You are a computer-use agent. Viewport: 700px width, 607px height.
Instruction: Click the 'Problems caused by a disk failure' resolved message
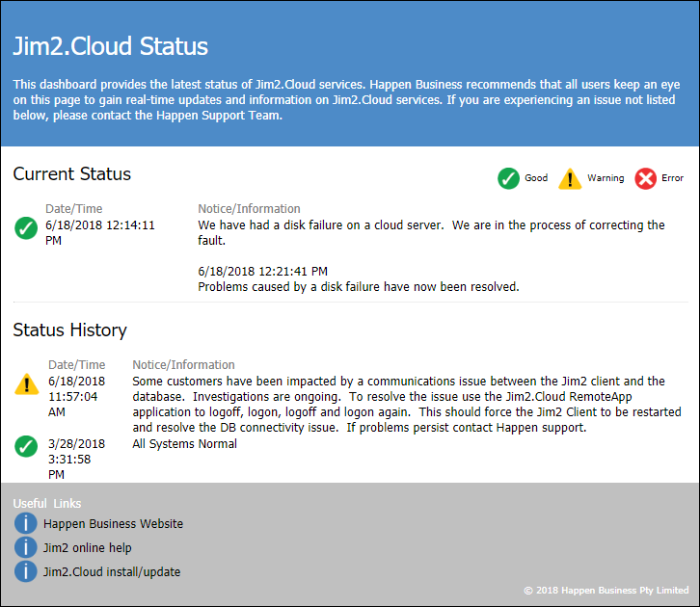point(359,287)
